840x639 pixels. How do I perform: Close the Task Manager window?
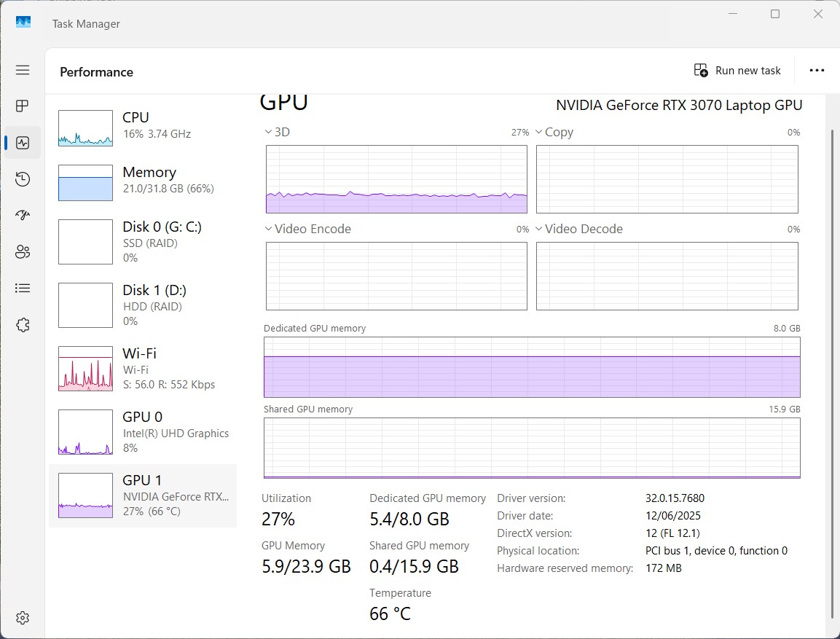point(817,14)
